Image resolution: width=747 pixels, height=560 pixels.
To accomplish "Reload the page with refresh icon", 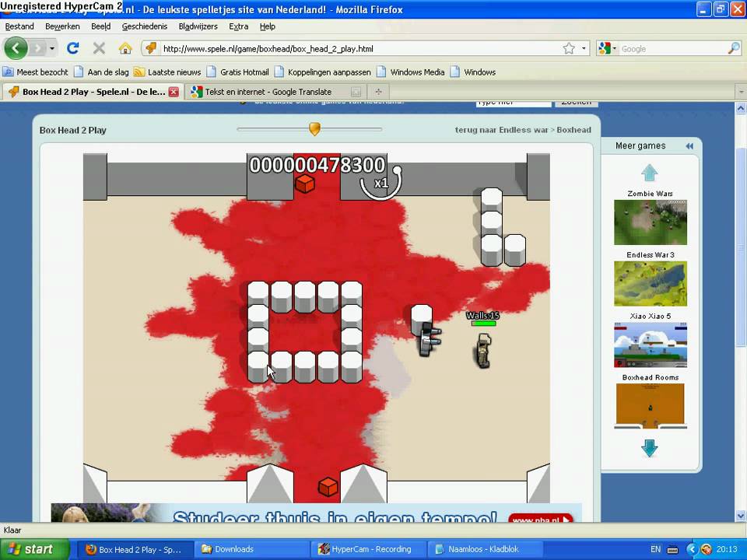I will pos(73,48).
